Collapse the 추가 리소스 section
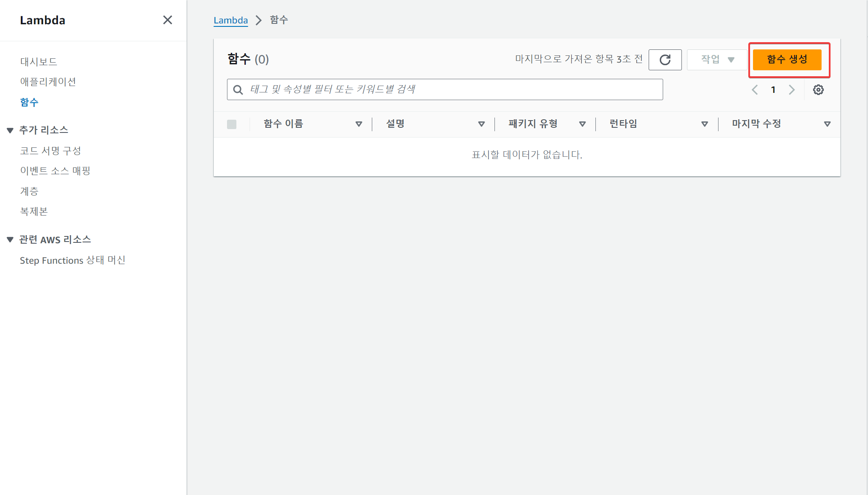 click(10, 130)
